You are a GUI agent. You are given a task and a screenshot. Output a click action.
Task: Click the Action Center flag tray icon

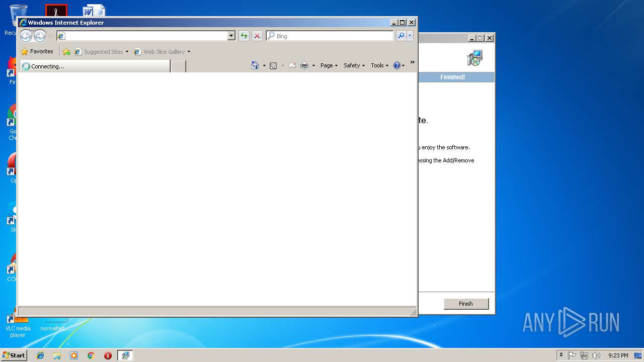click(x=572, y=355)
